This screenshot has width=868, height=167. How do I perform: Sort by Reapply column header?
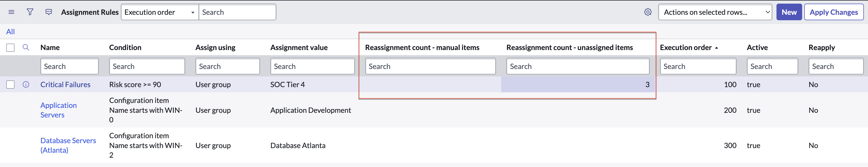tap(822, 47)
